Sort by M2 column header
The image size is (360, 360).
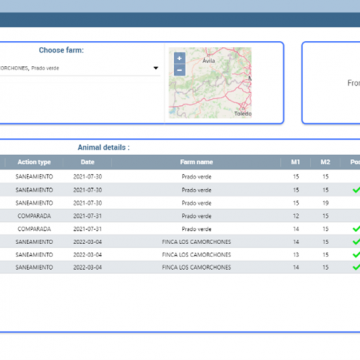pyautogui.click(x=325, y=162)
